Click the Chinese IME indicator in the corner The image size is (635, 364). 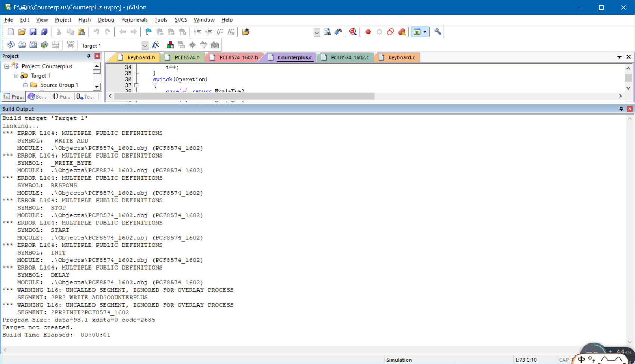[x=581, y=360]
